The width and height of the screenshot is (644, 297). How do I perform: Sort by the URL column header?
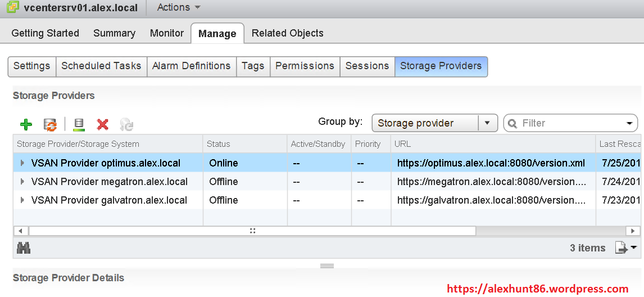(x=493, y=144)
